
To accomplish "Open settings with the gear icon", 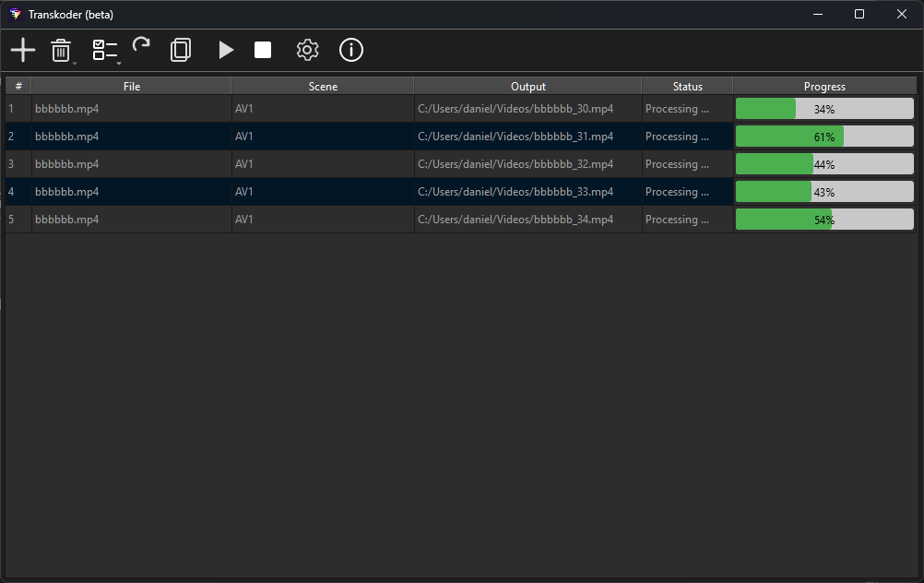I will 308,50.
